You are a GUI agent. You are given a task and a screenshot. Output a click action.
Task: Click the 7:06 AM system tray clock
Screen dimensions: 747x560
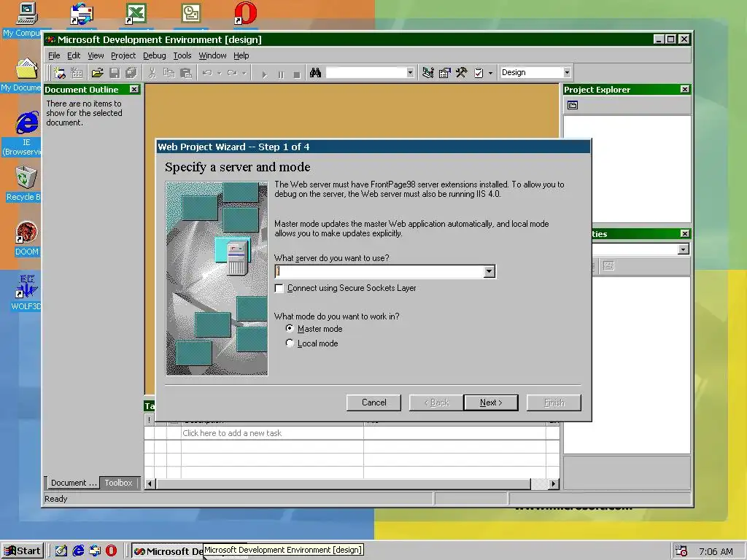[716, 551]
